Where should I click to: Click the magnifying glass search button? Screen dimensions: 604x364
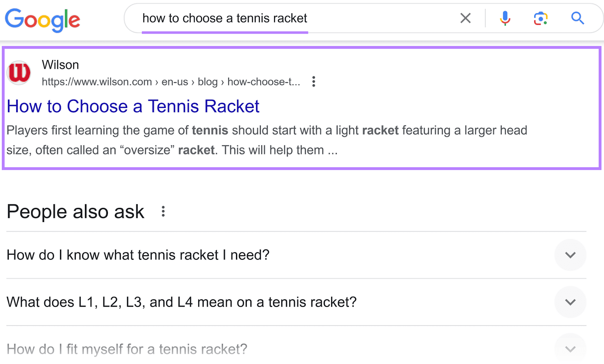point(577,18)
